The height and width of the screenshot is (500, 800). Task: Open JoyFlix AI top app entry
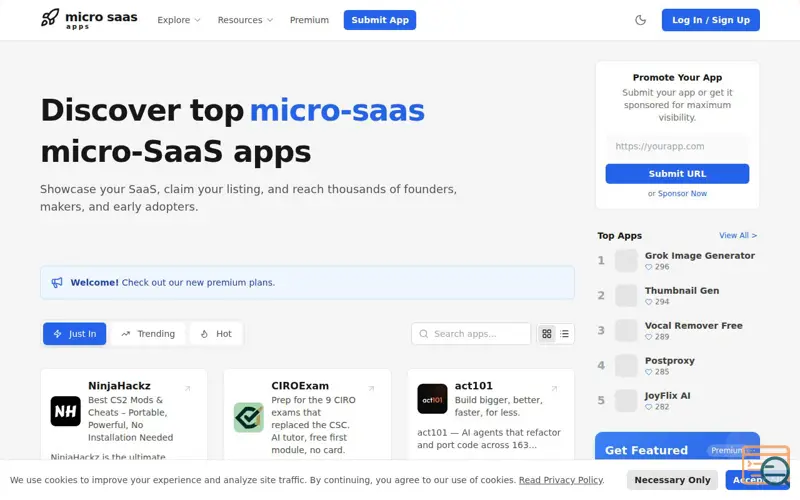point(667,395)
